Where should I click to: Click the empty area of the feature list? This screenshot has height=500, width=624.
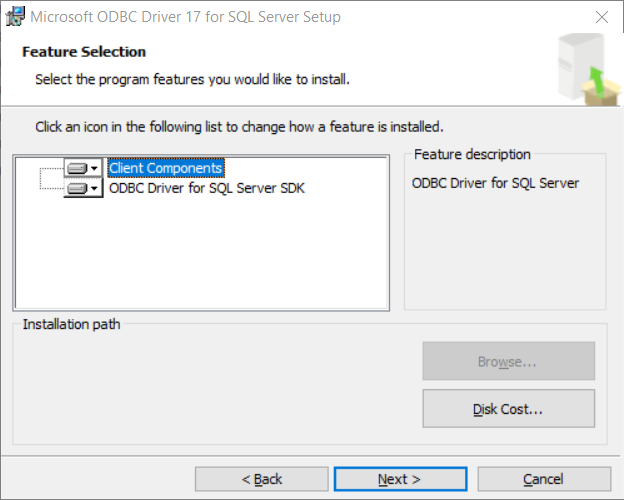tap(201, 253)
